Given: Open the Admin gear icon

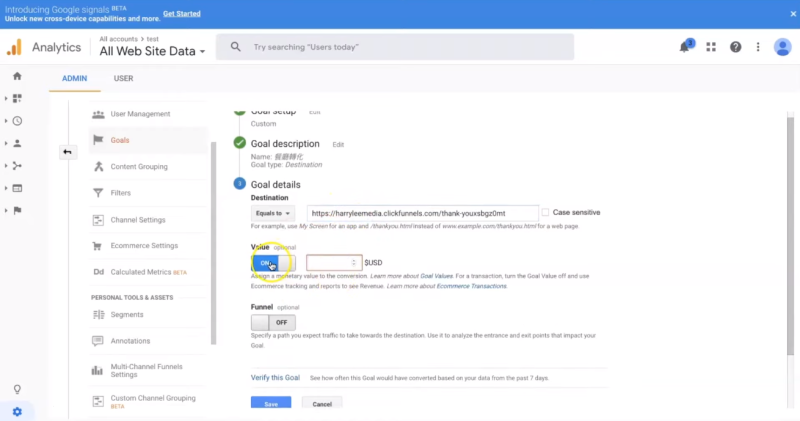Looking at the screenshot, I should 17,412.
